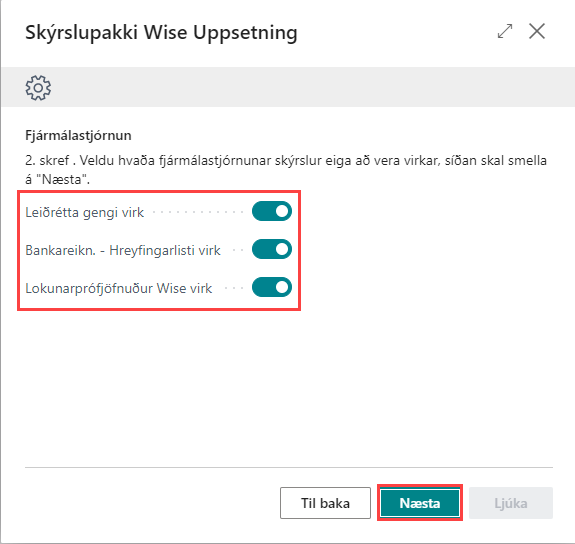Disable the Leiðrétta gengi virk toggle
Viewport: 575px width, 544px height.
tap(272, 211)
